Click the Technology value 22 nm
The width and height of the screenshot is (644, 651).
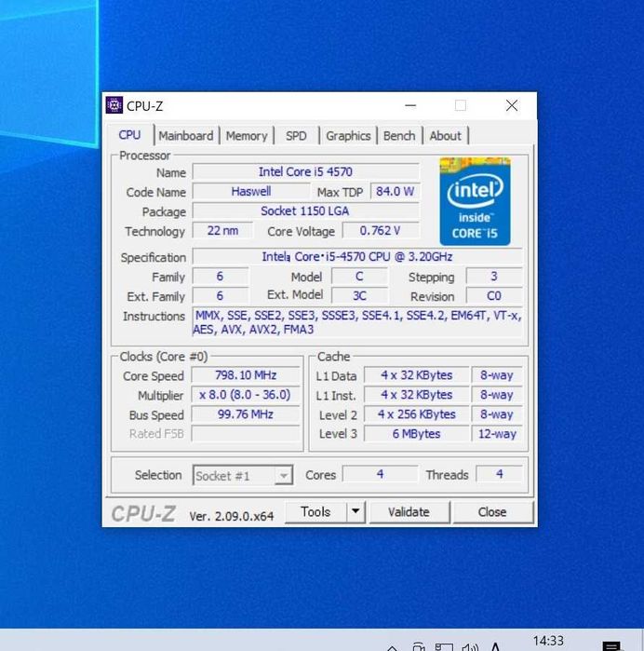point(222,230)
